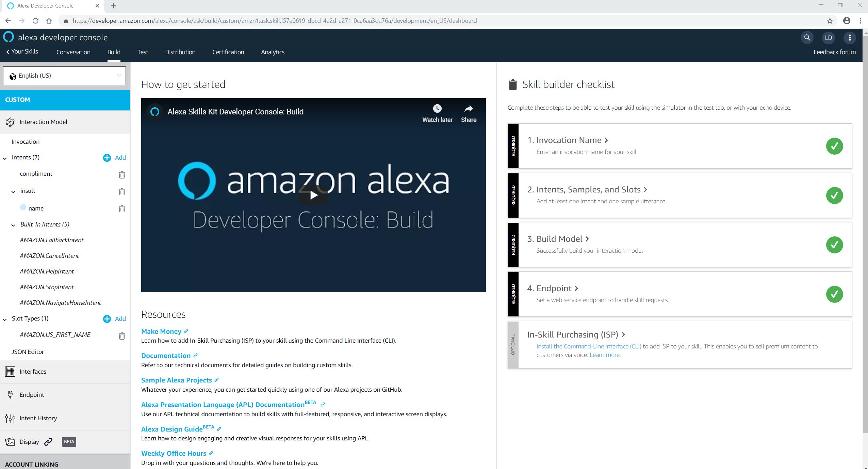
Task: Select AMAZON.HelpIntent in the sidebar
Action: (47, 271)
